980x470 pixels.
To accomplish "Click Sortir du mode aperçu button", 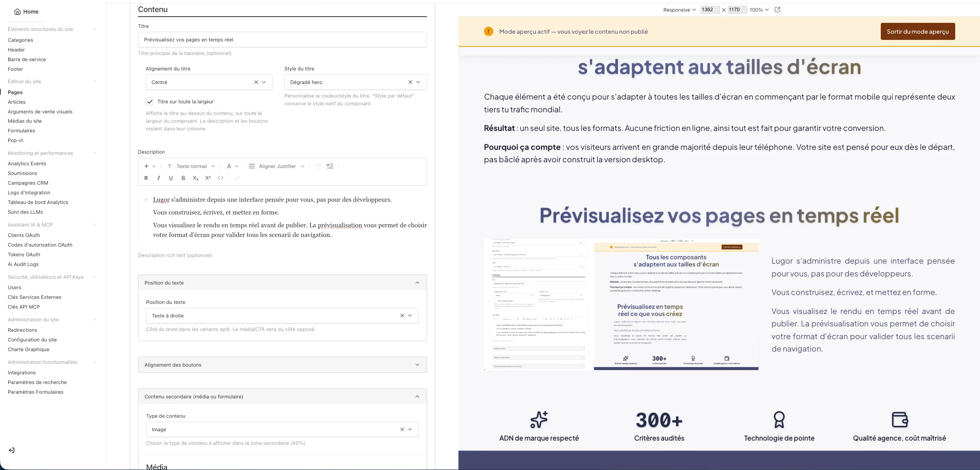I will pos(918,31).
